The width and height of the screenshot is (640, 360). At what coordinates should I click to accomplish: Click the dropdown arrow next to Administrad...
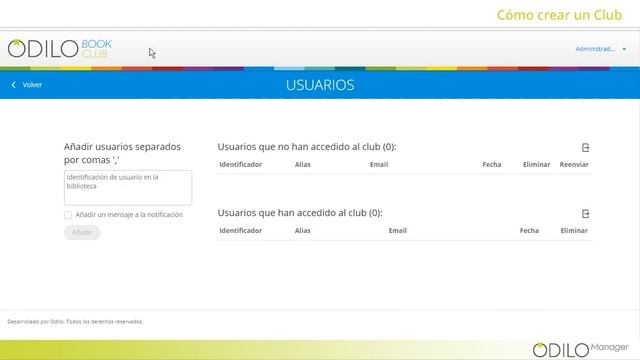(624, 49)
